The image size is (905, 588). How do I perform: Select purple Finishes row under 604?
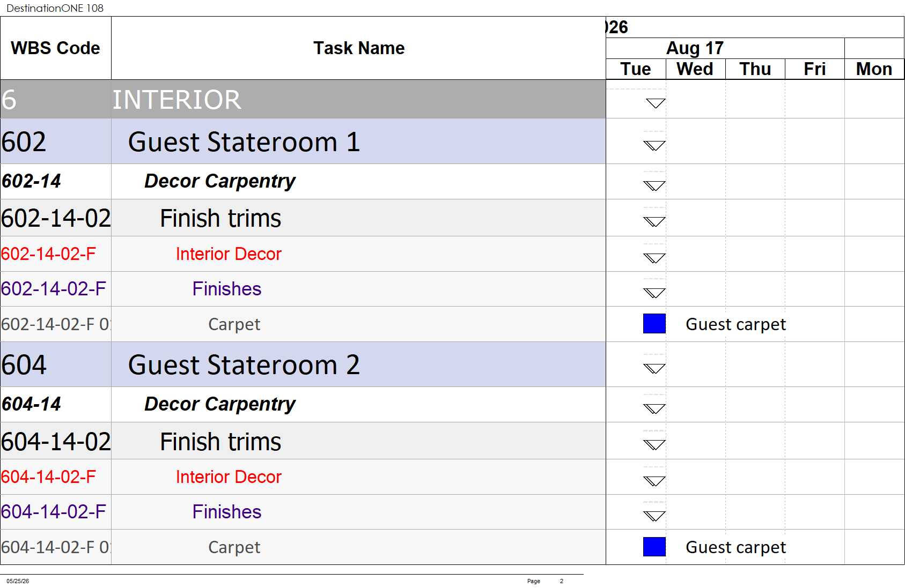tap(303, 512)
